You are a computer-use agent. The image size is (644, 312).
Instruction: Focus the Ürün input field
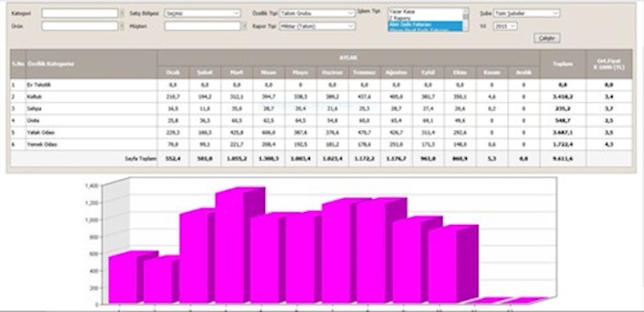pyautogui.click(x=80, y=27)
